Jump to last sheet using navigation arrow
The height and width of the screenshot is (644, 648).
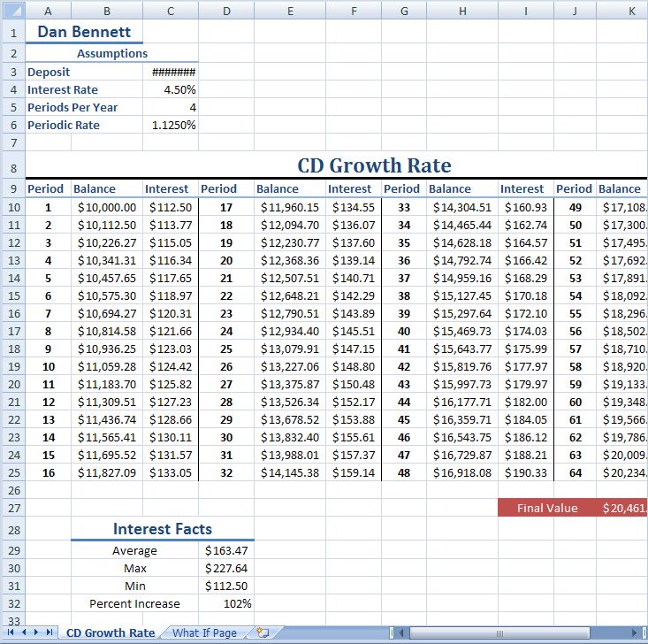click(50, 632)
